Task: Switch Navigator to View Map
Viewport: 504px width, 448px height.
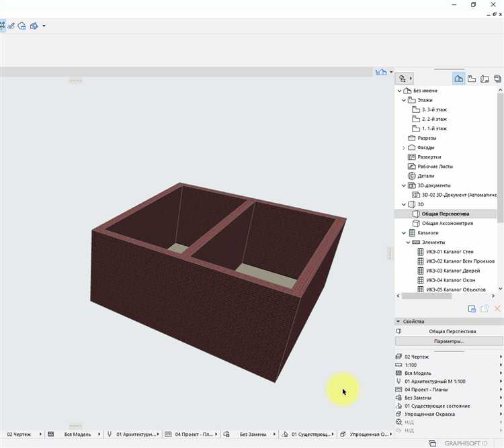Action: click(472, 79)
